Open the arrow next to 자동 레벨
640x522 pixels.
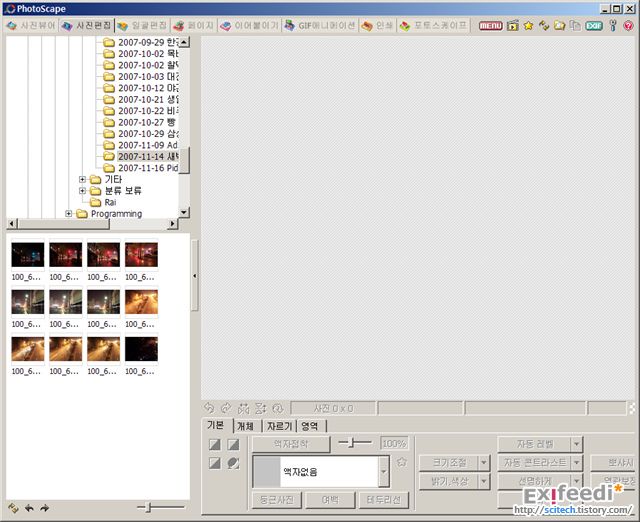(577, 444)
